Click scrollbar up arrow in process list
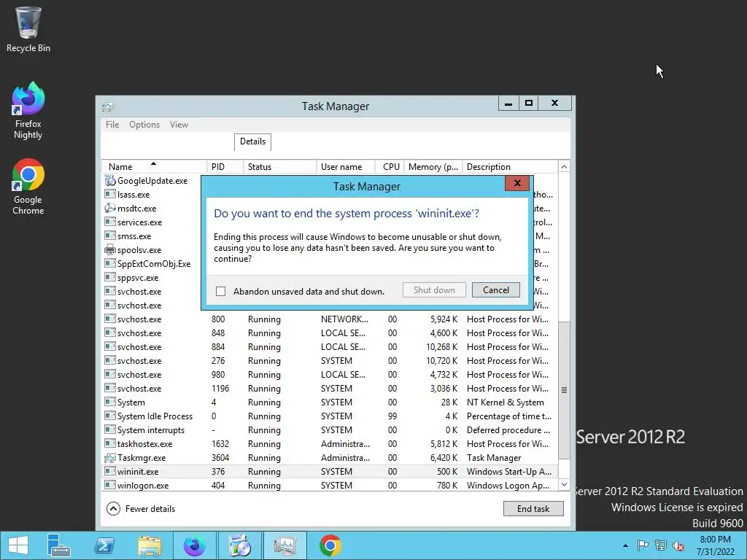This screenshot has height=560, width=747. 564,167
